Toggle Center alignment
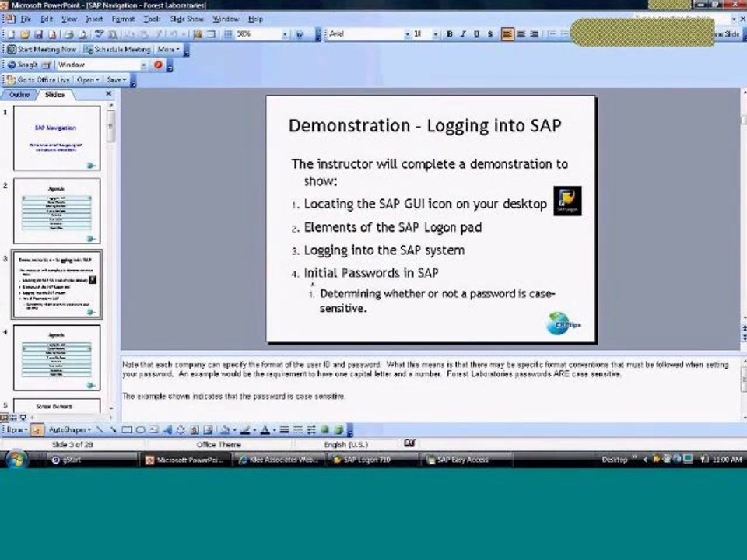The image size is (747, 560). [x=521, y=34]
